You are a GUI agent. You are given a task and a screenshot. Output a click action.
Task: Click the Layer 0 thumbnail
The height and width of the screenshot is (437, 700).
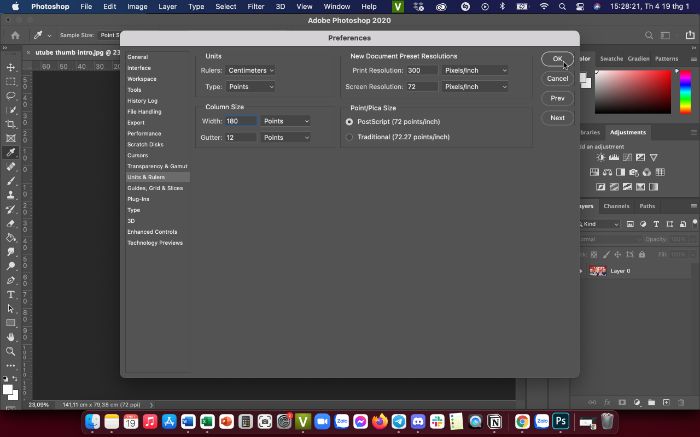point(597,271)
